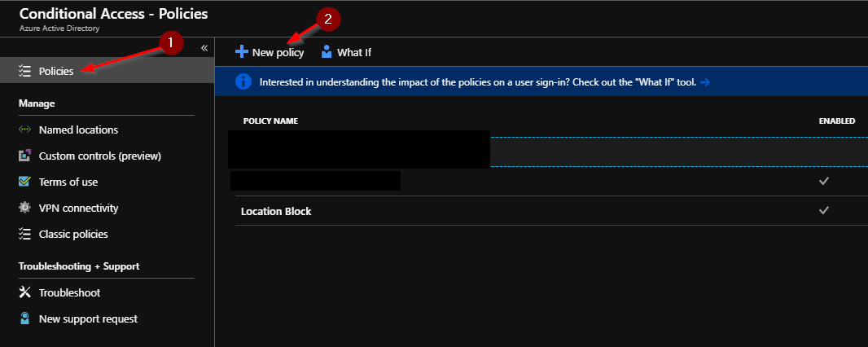Open Terms of use
868x347 pixels.
(68, 182)
